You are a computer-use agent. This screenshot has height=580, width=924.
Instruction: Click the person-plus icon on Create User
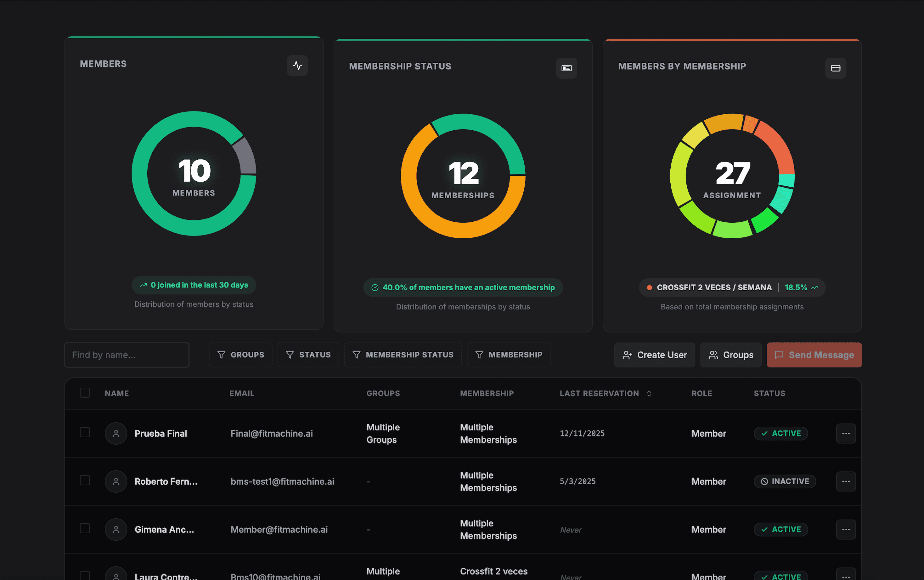click(x=628, y=355)
